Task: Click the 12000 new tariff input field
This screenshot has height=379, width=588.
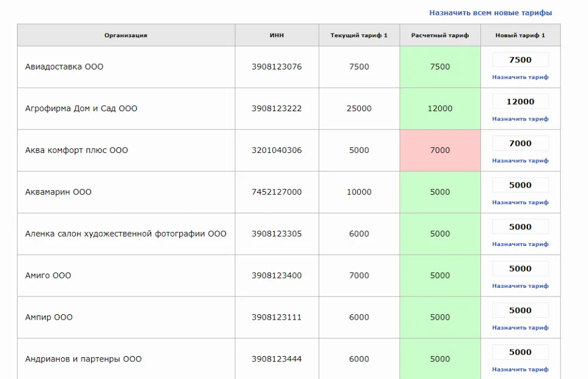Action: [x=520, y=102]
